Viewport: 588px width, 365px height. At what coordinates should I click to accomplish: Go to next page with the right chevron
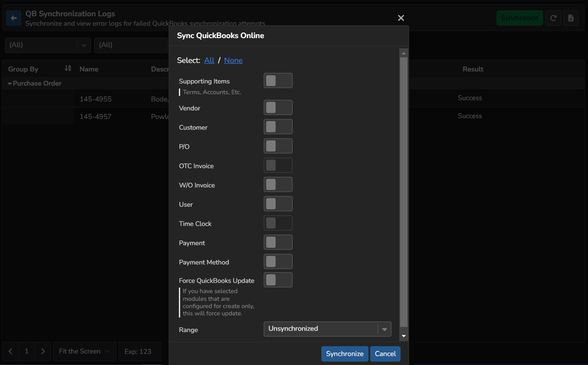pyautogui.click(x=43, y=351)
